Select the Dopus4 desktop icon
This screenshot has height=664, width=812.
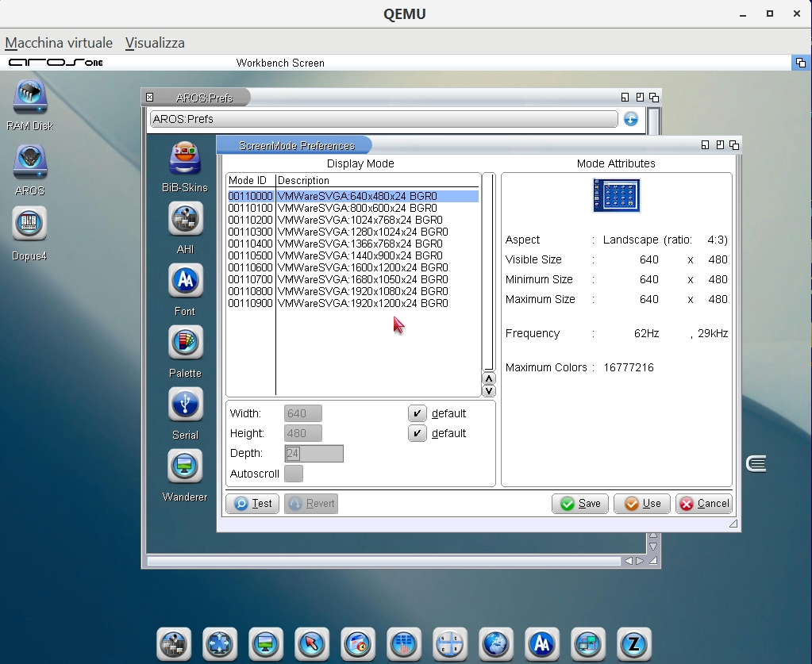click(x=29, y=224)
